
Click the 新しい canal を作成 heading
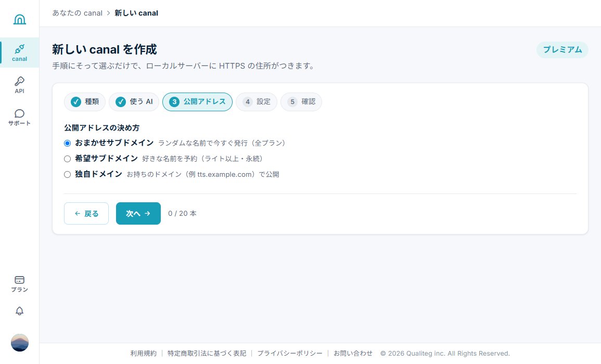pyautogui.click(x=104, y=49)
